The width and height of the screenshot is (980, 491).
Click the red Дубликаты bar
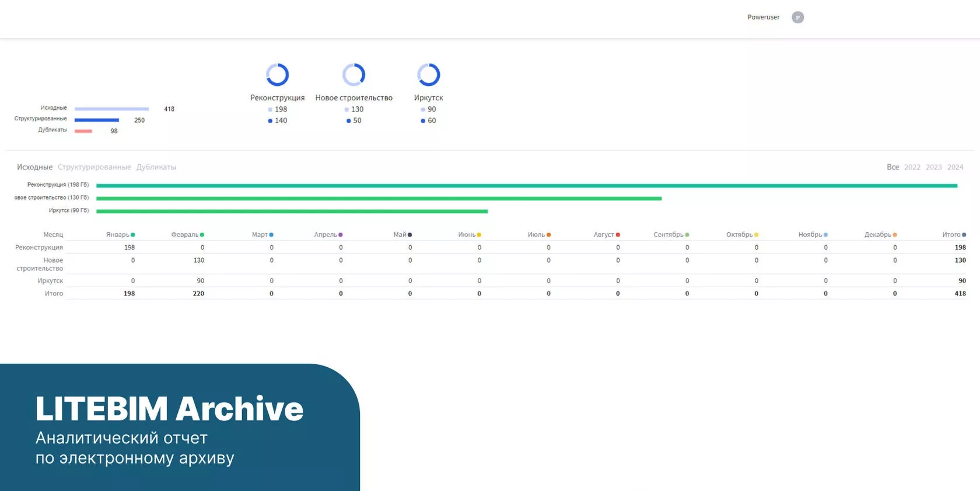click(83, 131)
